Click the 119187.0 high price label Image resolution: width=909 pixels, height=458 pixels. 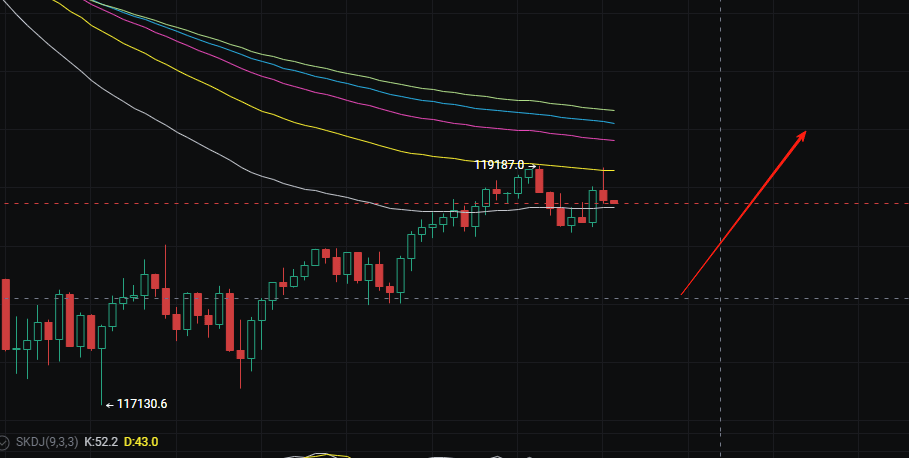point(499,165)
